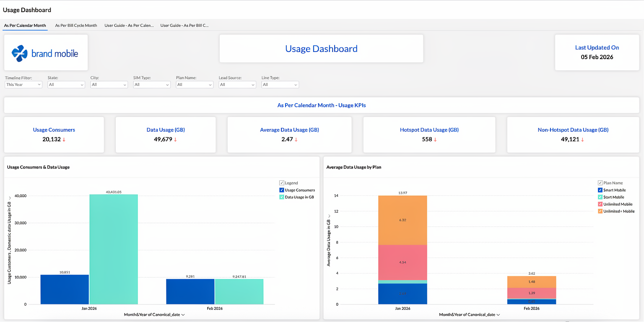Open the Timeline Filter dropdown
This screenshot has width=644, height=322.
(x=23, y=85)
